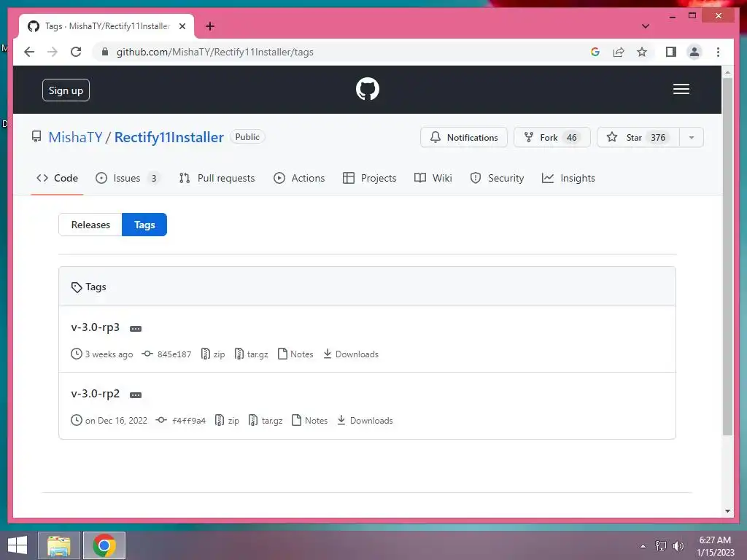The width and height of the screenshot is (747, 560).
Task: Expand ellipsis details for v-3.0-rp3
Action: click(x=136, y=329)
